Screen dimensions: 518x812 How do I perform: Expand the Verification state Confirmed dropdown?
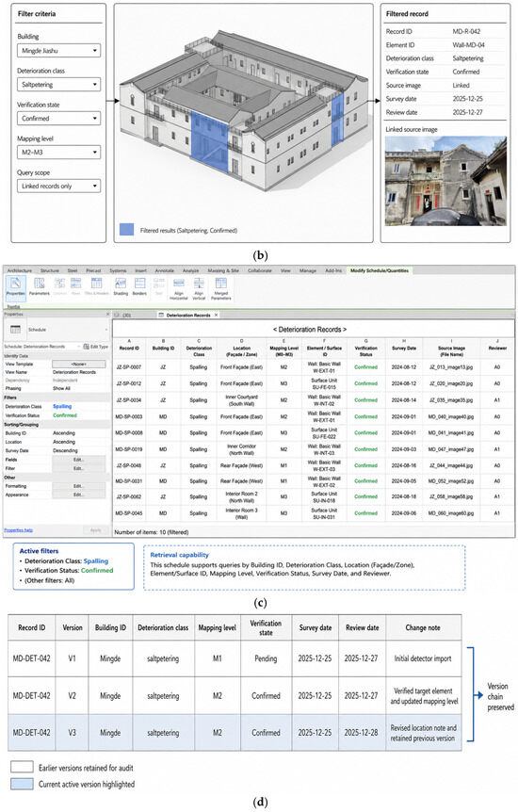(x=58, y=119)
